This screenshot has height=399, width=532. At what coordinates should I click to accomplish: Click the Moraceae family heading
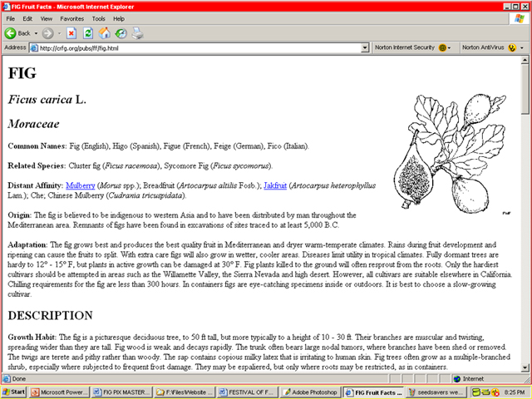click(x=33, y=124)
